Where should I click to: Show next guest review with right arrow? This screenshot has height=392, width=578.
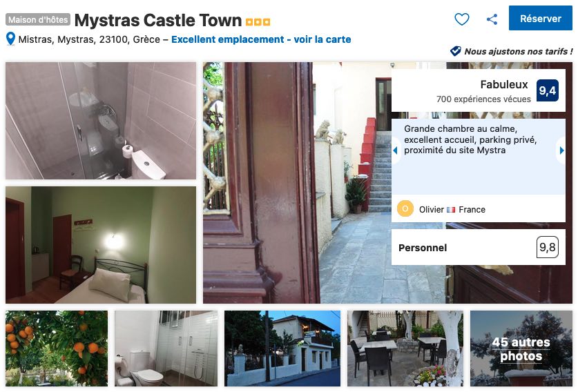[x=561, y=150]
